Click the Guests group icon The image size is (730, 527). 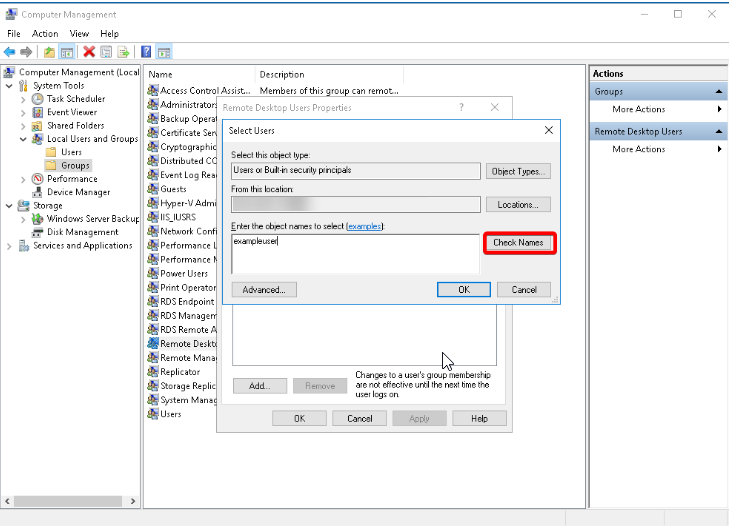tap(153, 189)
